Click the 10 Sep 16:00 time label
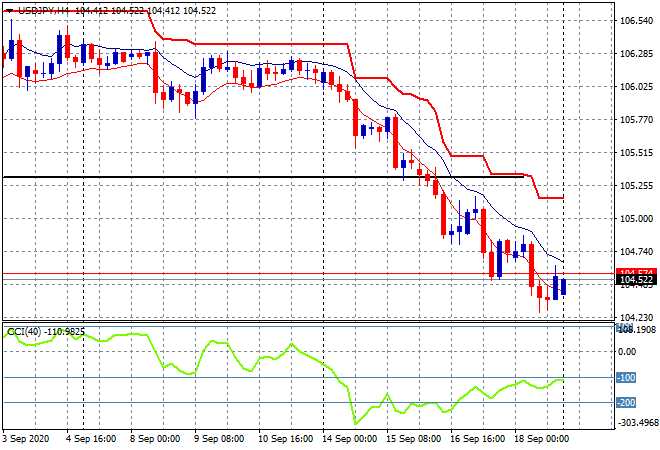Image resolution: width=660 pixels, height=450 pixels. coord(285,439)
